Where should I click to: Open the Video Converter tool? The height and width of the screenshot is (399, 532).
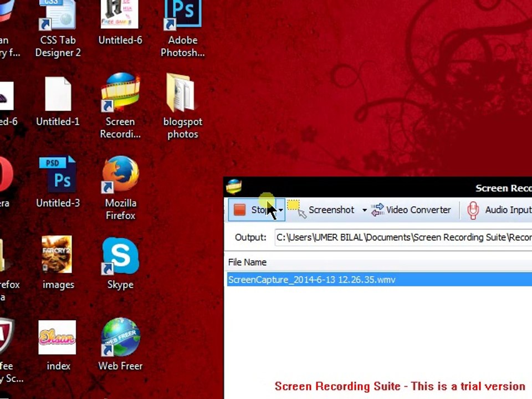point(411,210)
